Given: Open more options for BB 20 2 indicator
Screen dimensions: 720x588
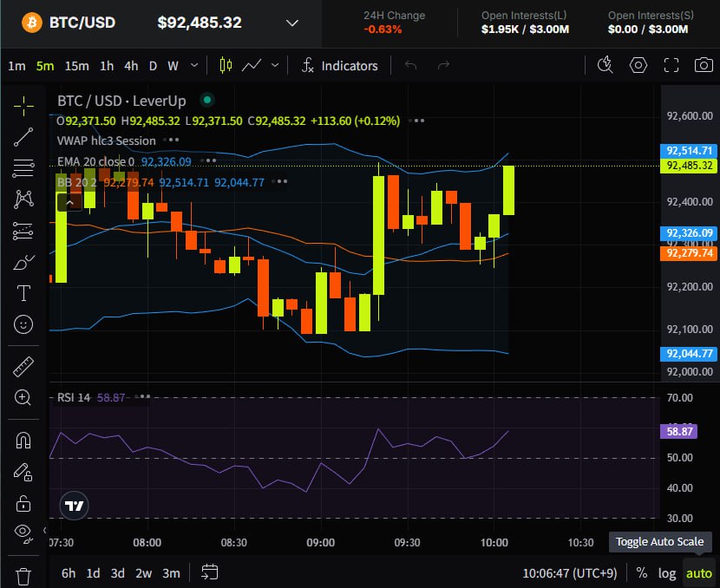Looking at the screenshot, I should pyautogui.click(x=279, y=182).
